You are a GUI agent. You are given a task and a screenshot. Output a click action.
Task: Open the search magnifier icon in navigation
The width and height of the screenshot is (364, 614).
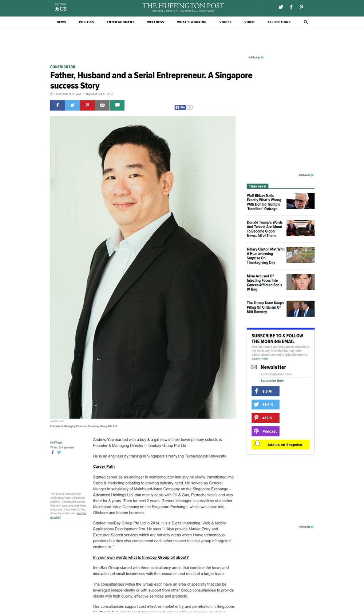(x=306, y=22)
